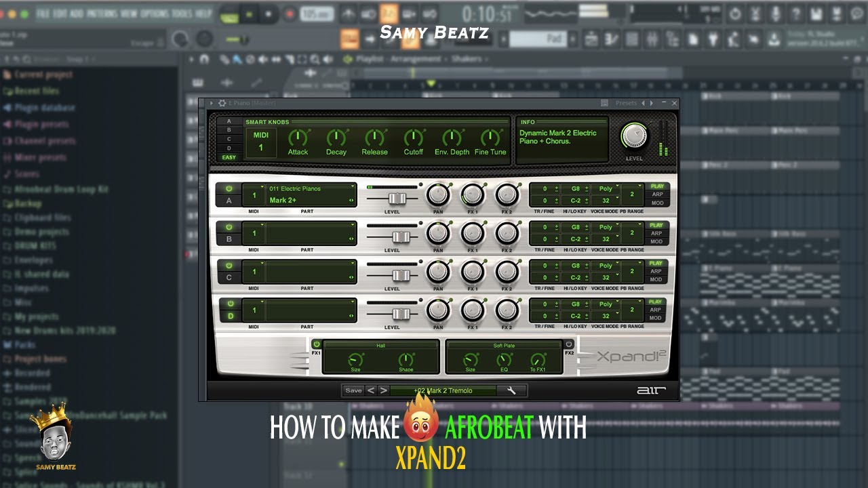The width and height of the screenshot is (868, 488).
Task: Open the FILE menu in FL Studio
Action: click(x=43, y=13)
